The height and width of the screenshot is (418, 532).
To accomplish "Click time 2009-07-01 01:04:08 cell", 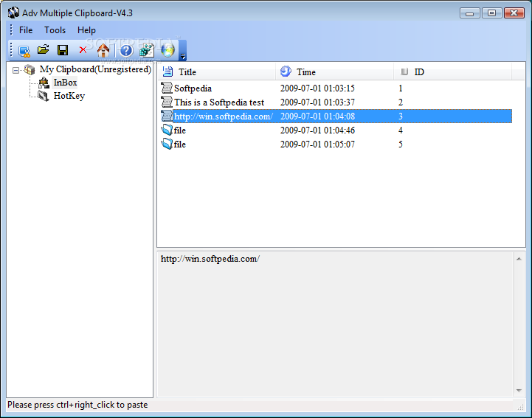I will coord(317,116).
